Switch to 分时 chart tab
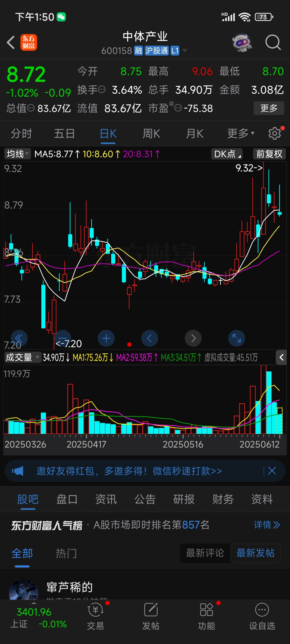 [21, 134]
